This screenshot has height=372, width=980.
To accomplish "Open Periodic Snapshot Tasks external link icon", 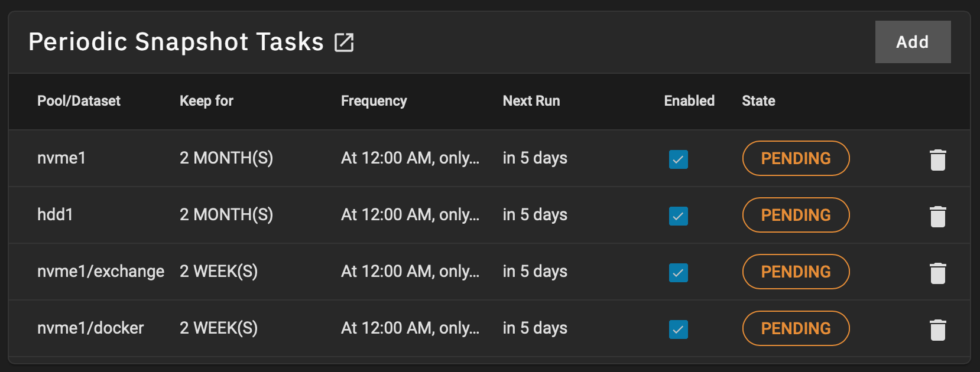I will [344, 43].
